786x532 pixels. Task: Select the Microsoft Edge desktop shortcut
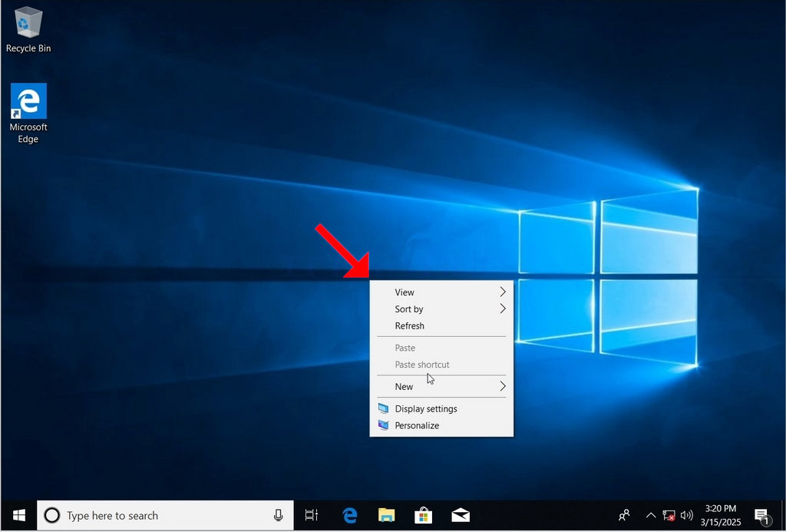(28, 114)
